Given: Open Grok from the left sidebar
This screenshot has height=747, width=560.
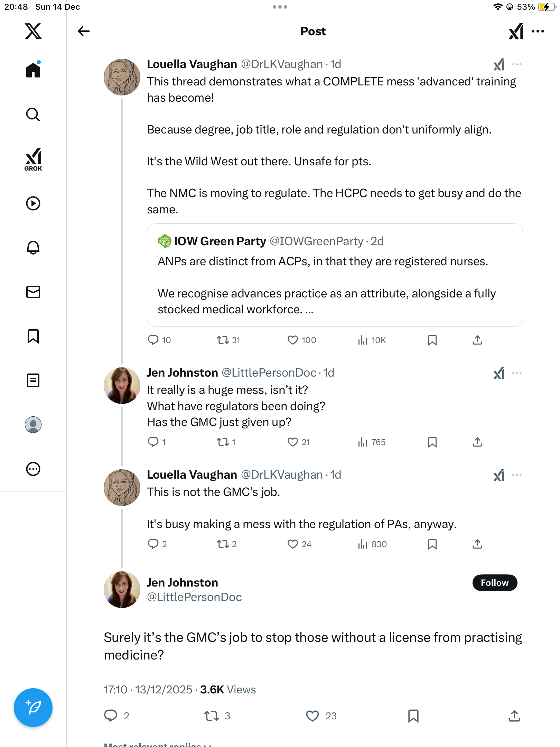Looking at the screenshot, I should pyautogui.click(x=33, y=159).
